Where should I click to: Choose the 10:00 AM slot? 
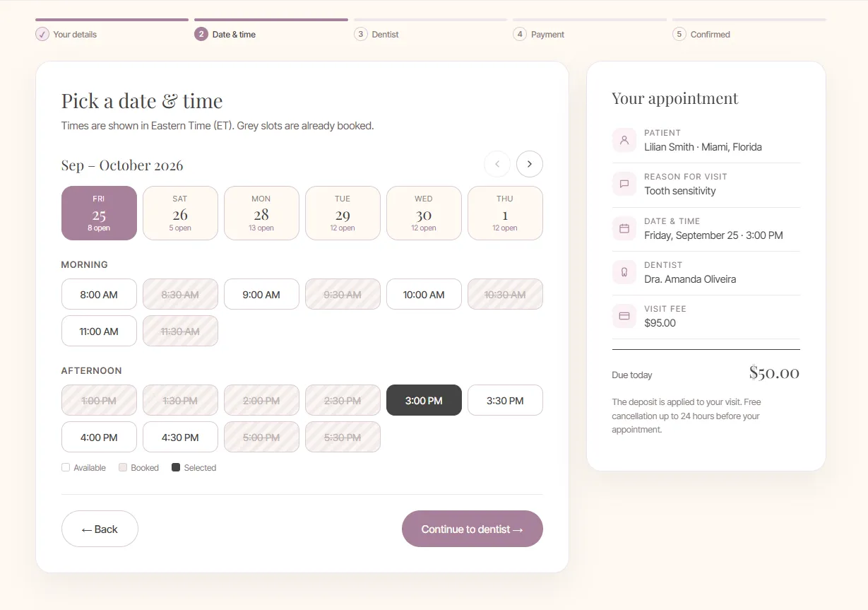(x=424, y=294)
